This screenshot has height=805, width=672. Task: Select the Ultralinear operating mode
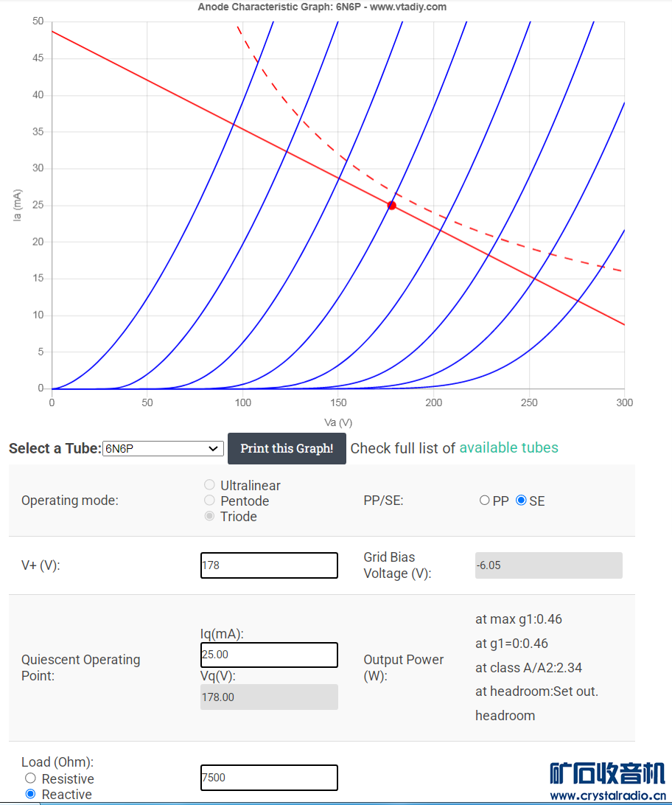[210, 485]
